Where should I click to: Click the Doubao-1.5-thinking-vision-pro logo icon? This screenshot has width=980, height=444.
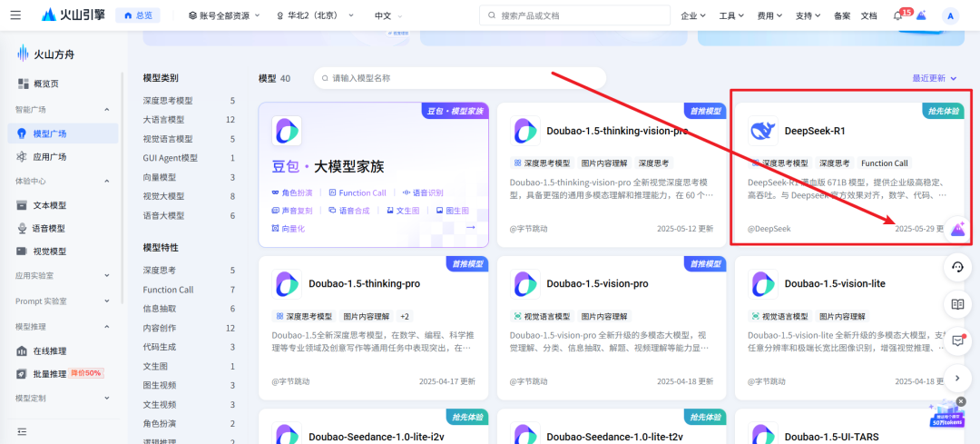pos(525,131)
